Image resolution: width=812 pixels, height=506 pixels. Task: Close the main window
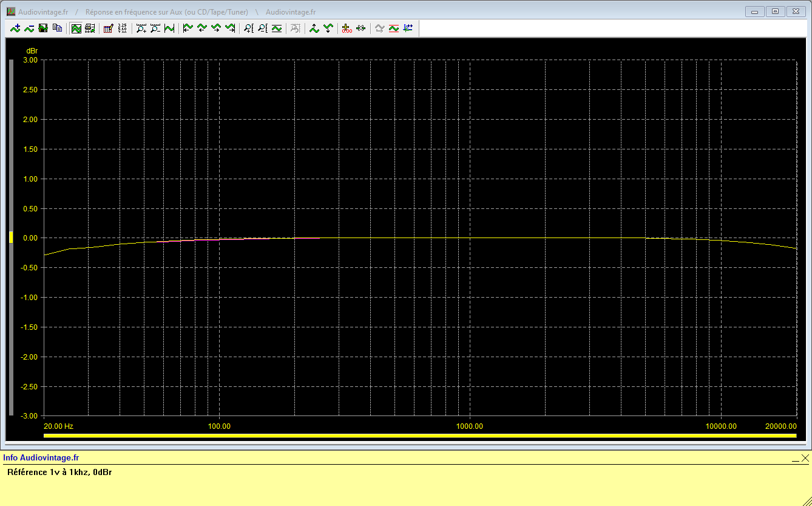point(795,12)
